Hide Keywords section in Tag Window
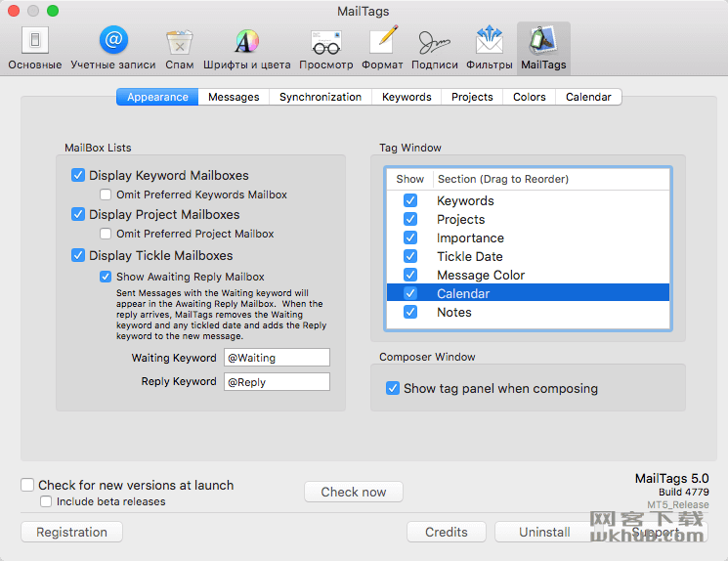 (410, 200)
